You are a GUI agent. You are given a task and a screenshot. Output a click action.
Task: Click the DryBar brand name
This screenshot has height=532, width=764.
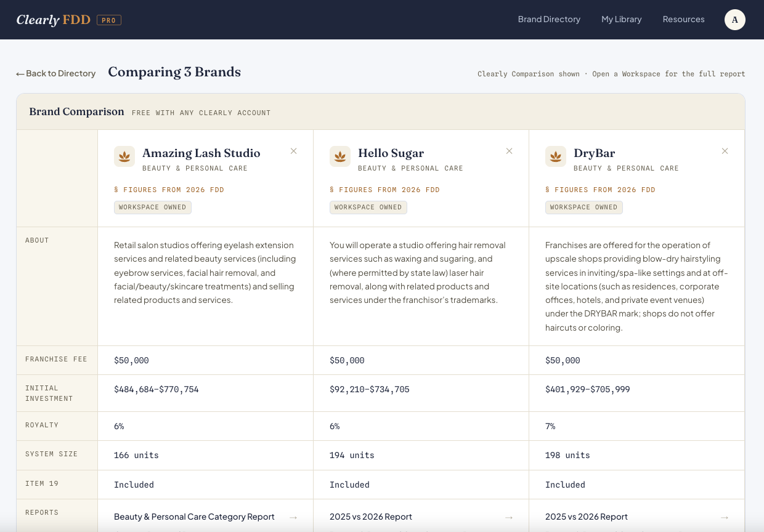594,153
